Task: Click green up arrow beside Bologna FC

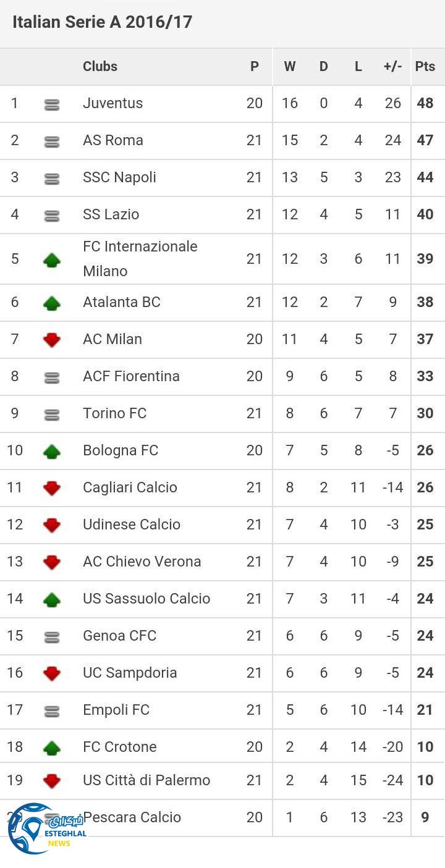Action: pos(52,451)
